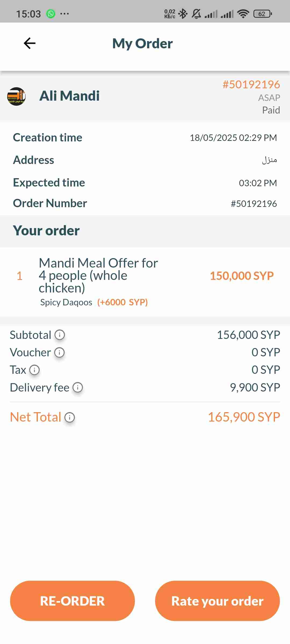Tap the Delivery fee info icon
Screen dimensions: 290x644
(x=78, y=387)
